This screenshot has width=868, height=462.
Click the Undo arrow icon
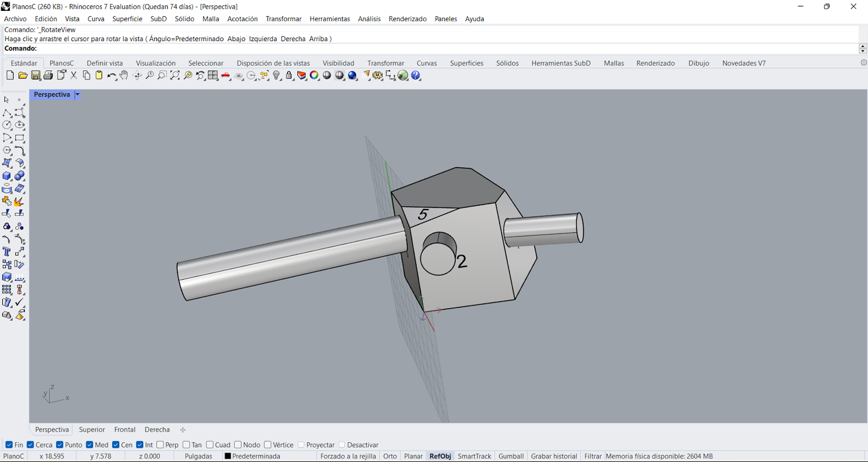(112, 75)
